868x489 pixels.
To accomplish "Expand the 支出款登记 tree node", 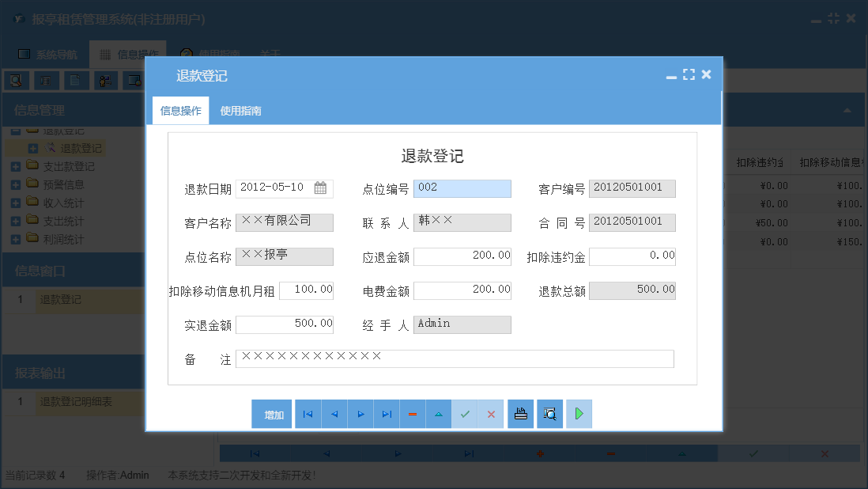I will pos(17,166).
